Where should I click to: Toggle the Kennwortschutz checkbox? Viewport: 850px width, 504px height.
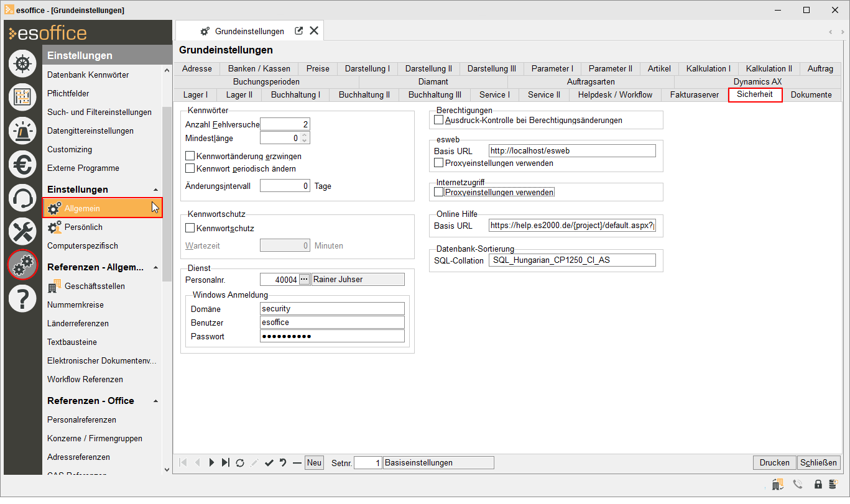pyautogui.click(x=190, y=228)
